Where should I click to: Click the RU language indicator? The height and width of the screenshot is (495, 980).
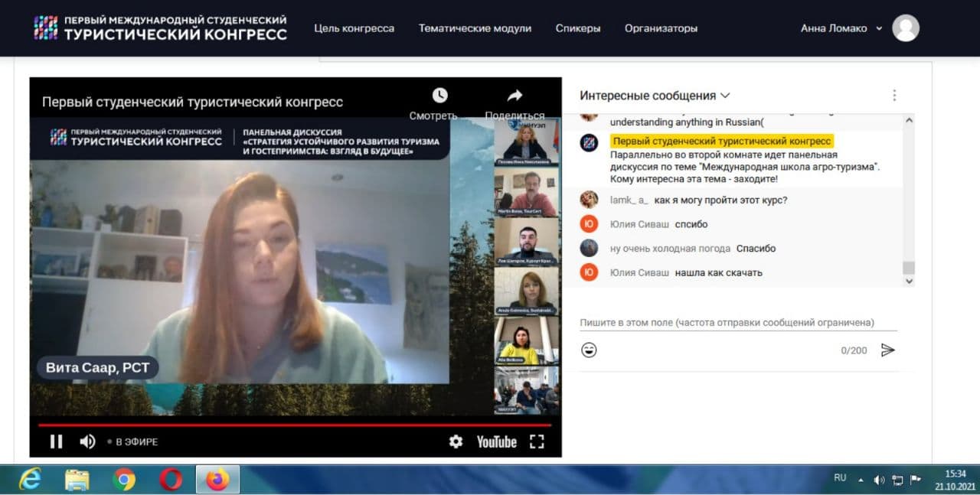(x=840, y=477)
